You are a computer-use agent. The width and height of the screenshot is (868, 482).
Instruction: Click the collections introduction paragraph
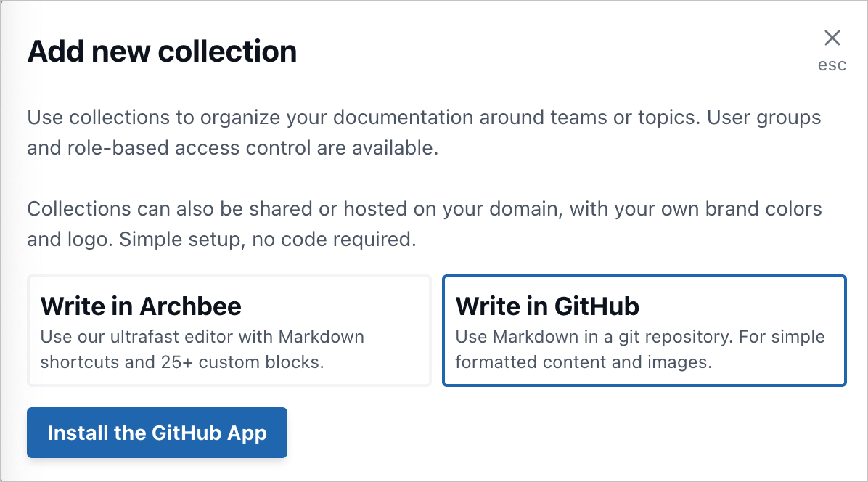click(423, 132)
